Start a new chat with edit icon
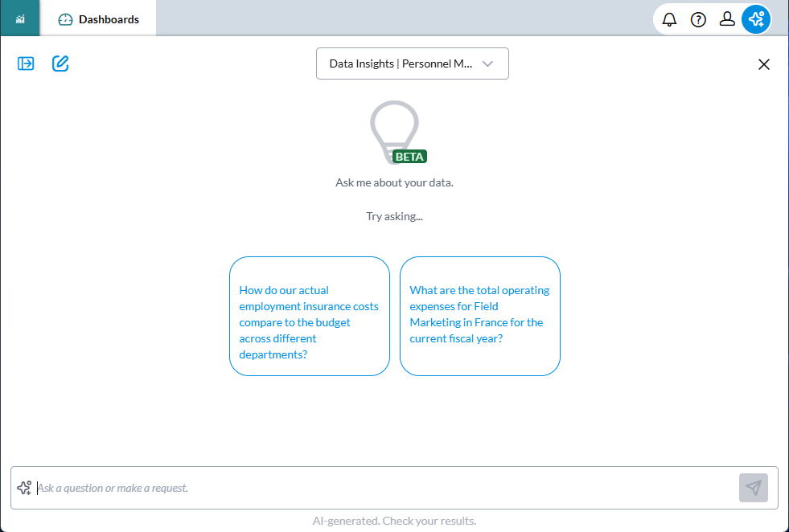This screenshot has height=532, width=789. [x=60, y=63]
